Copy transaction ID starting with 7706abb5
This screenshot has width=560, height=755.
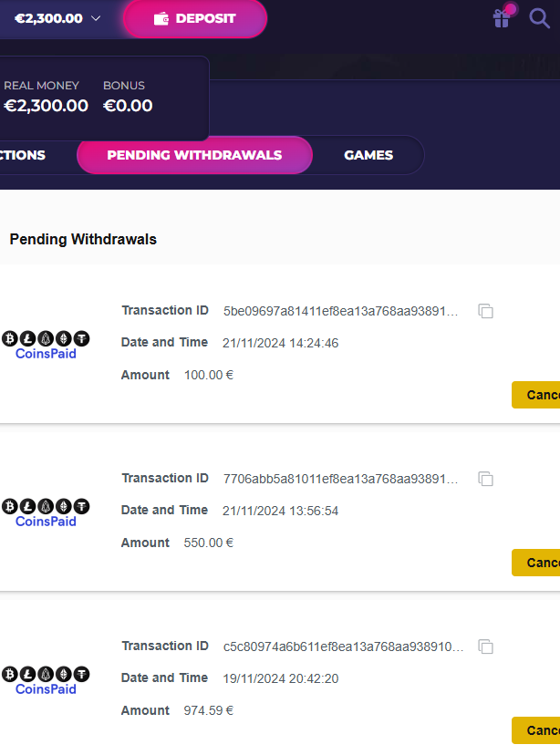point(486,479)
